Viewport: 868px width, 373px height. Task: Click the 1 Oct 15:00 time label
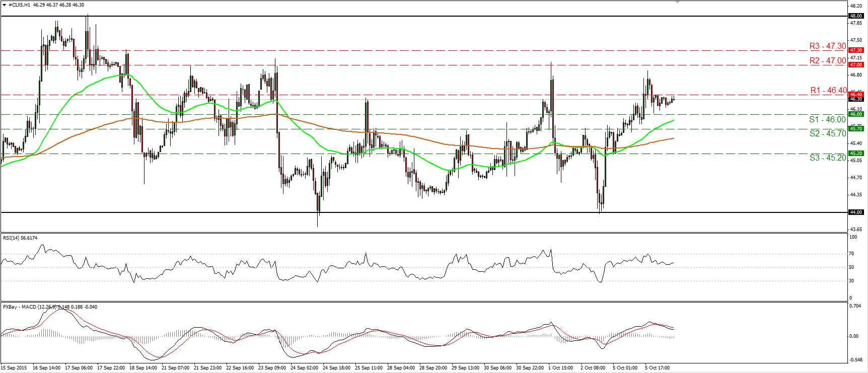coord(561,368)
